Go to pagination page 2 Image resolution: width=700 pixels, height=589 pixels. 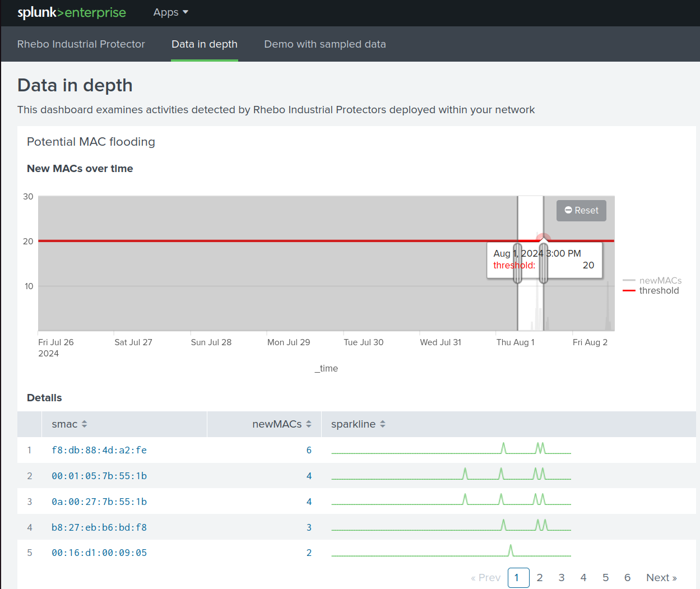click(540, 578)
